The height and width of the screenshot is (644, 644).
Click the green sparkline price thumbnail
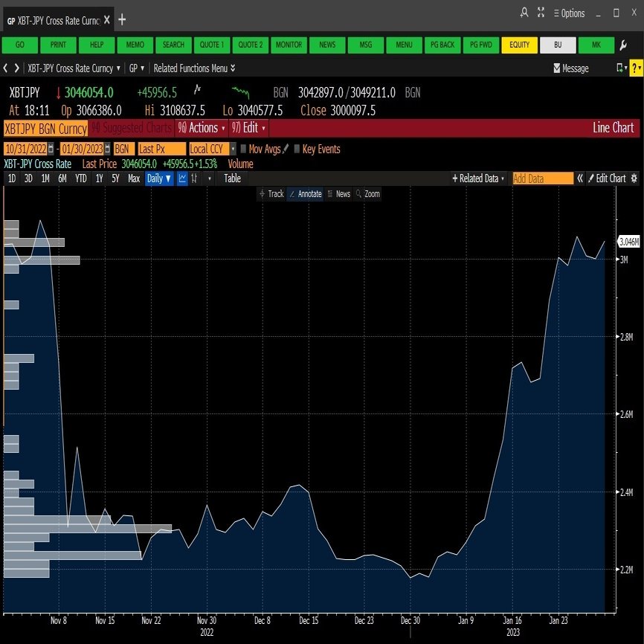click(x=240, y=92)
